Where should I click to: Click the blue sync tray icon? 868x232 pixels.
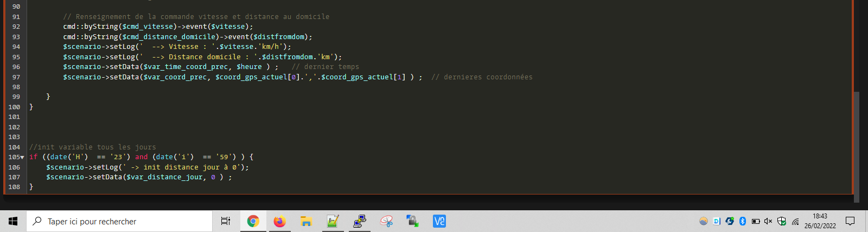click(730, 221)
